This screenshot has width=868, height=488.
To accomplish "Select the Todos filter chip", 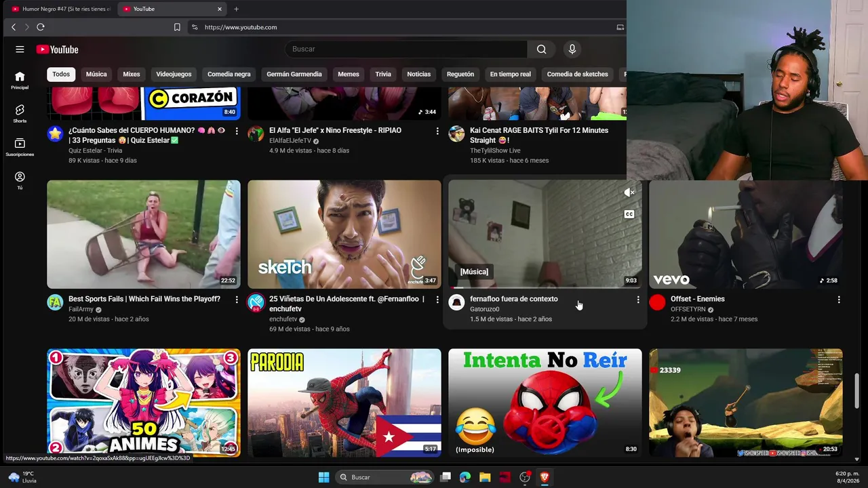I will 61,74.
